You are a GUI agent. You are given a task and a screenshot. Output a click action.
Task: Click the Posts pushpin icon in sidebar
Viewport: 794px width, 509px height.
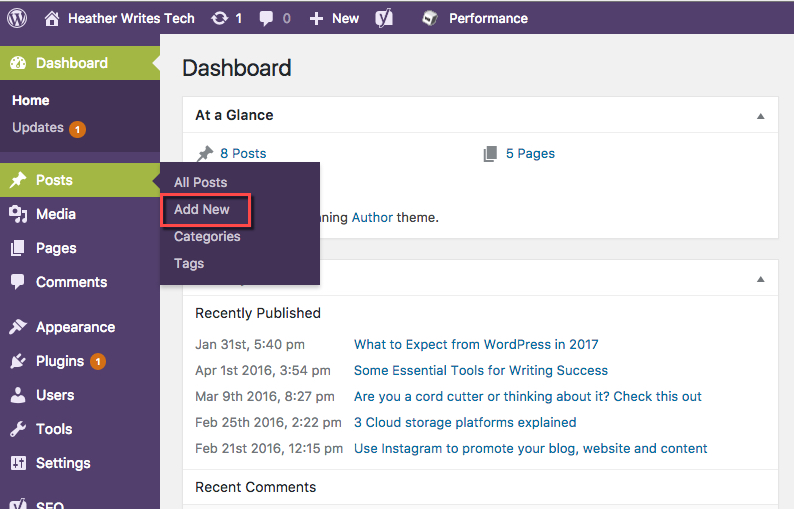[18, 180]
